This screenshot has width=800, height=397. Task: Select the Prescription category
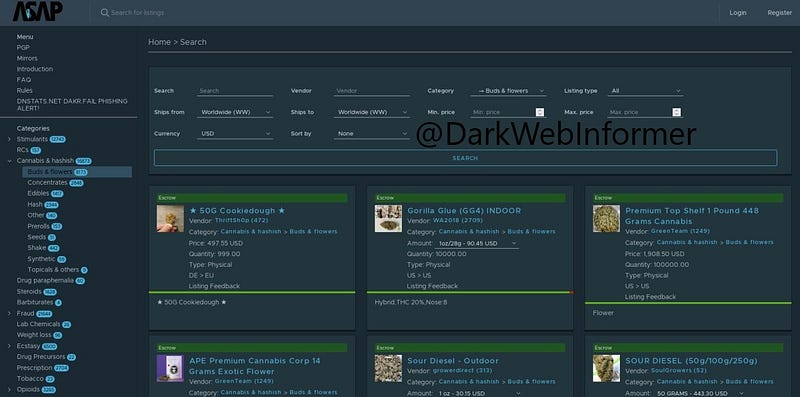[34, 368]
